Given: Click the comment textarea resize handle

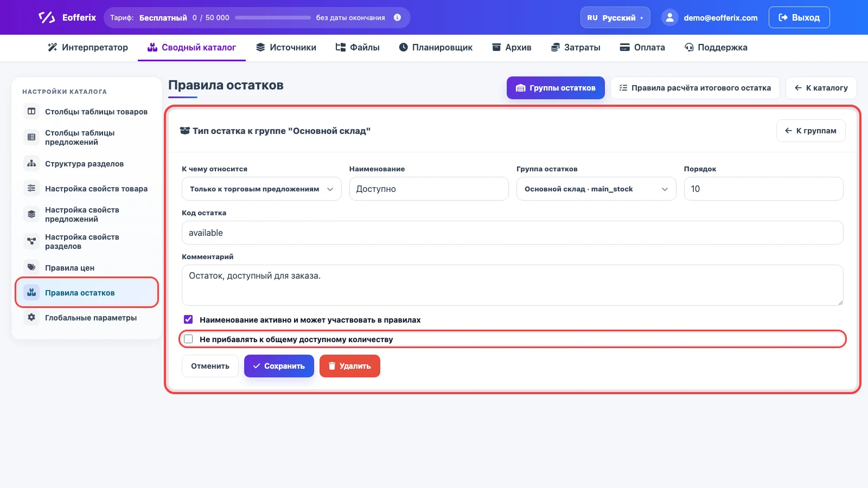Looking at the screenshot, I should [x=840, y=302].
